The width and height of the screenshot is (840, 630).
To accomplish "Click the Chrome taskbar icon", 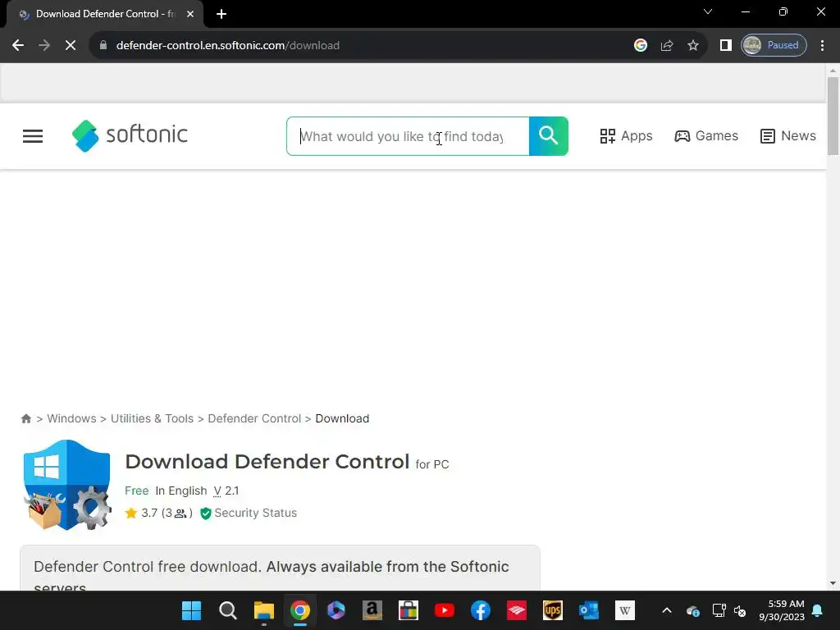I will [x=300, y=610].
